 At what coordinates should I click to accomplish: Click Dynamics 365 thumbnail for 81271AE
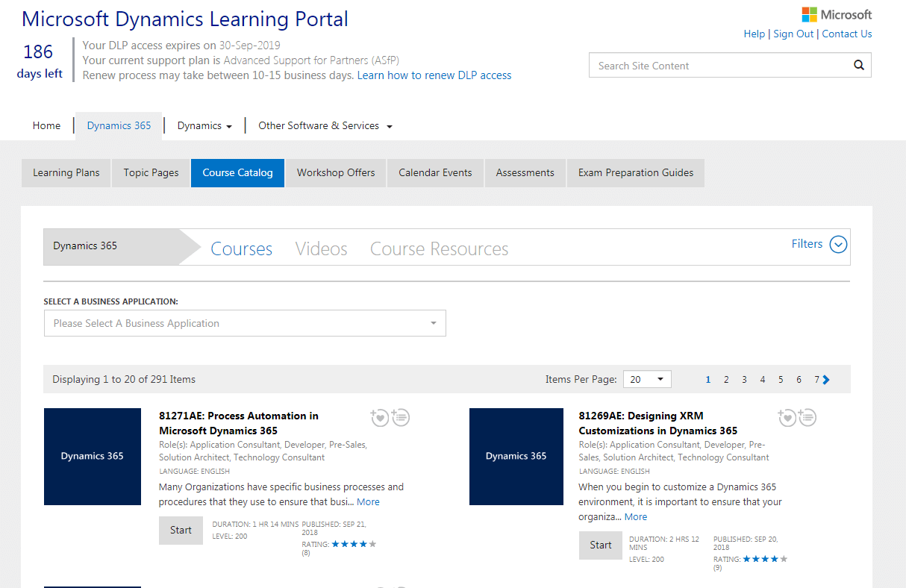click(x=93, y=457)
